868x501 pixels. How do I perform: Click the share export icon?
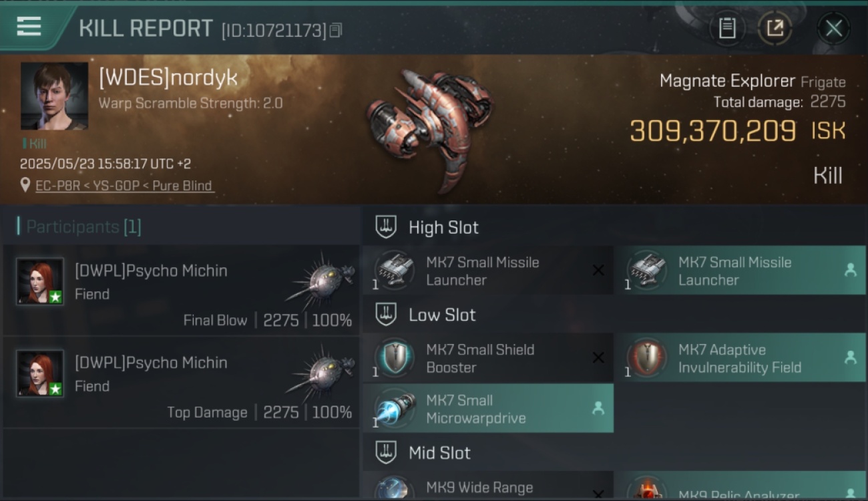pos(775,28)
